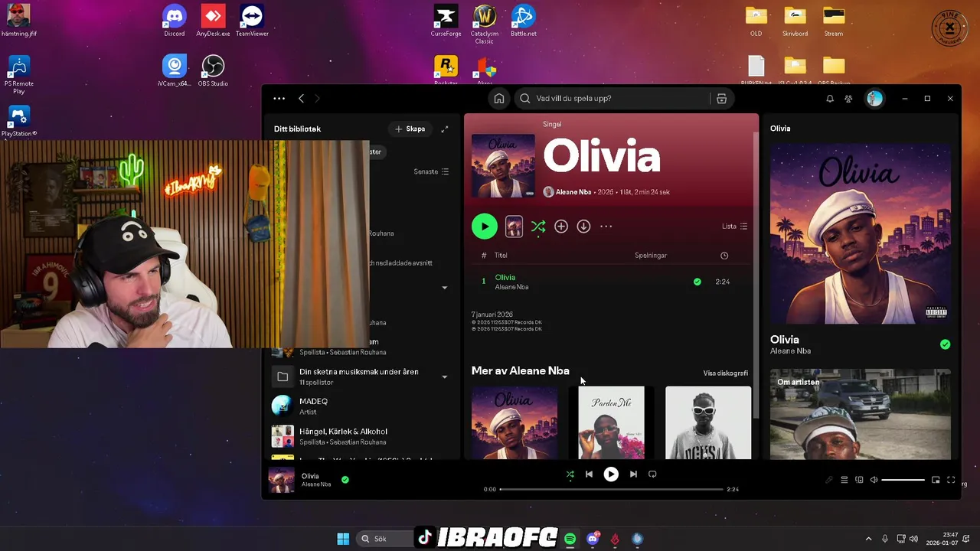The height and width of the screenshot is (551, 980).
Task: Open Windows Start menu
Action: (x=343, y=539)
